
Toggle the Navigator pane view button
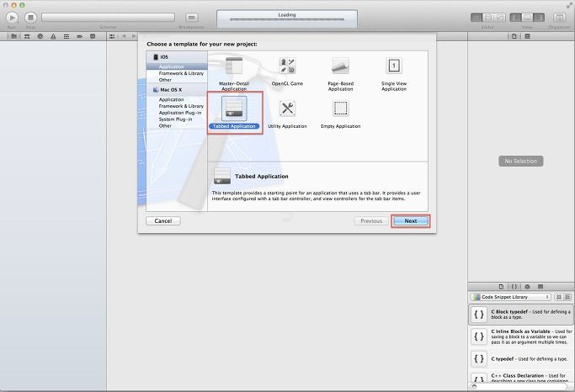tap(515, 17)
